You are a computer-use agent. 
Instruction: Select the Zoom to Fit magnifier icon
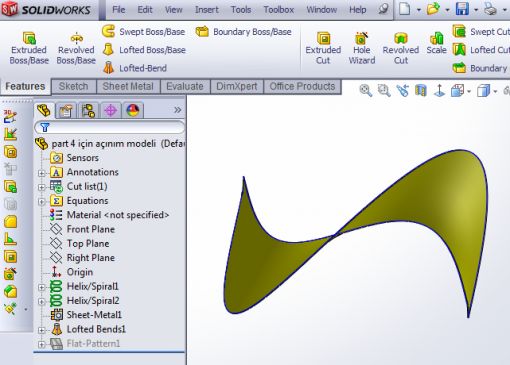pos(365,90)
